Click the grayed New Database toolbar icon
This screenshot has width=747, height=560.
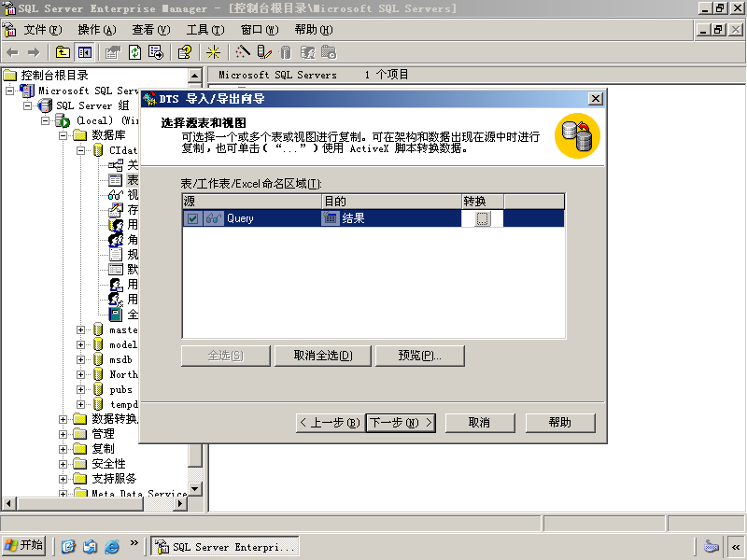click(286, 52)
